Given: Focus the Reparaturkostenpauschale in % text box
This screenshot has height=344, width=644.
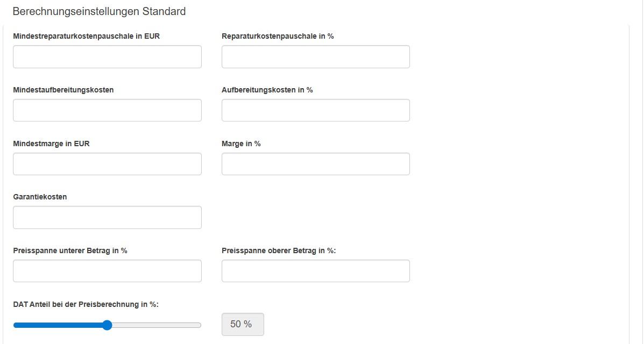Looking at the screenshot, I should point(315,56).
